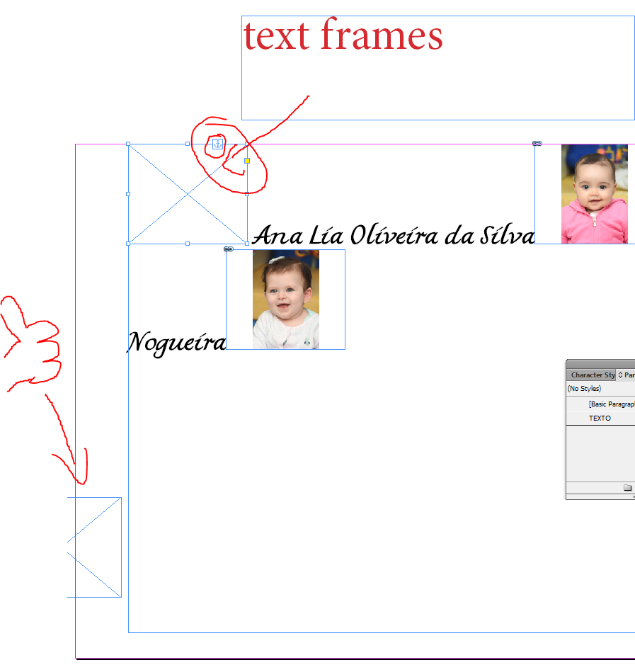Click the link badge above the pink-hoodie photo
635x672 pixels.
click(x=537, y=143)
